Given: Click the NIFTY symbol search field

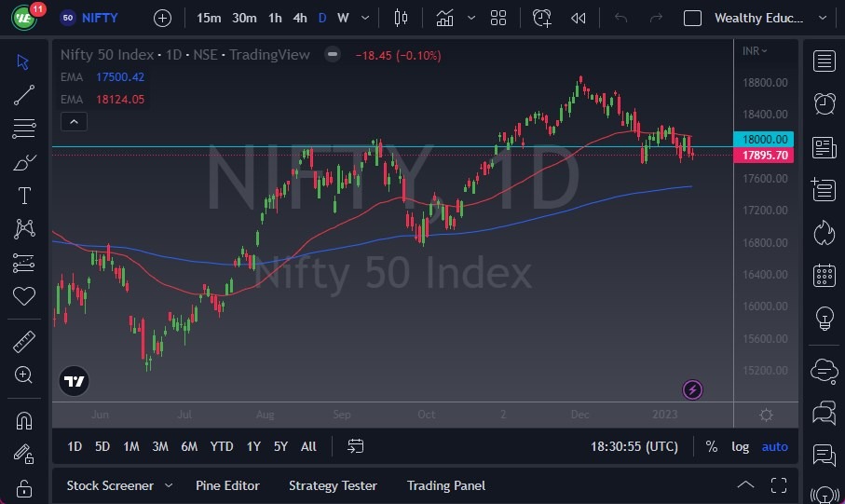Looking at the screenshot, I should [99, 18].
